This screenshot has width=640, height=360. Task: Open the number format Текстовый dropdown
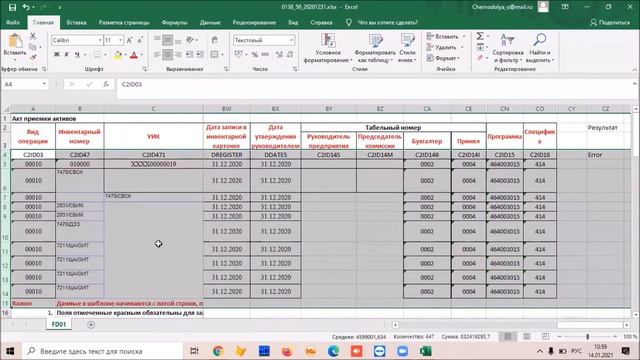[291, 40]
